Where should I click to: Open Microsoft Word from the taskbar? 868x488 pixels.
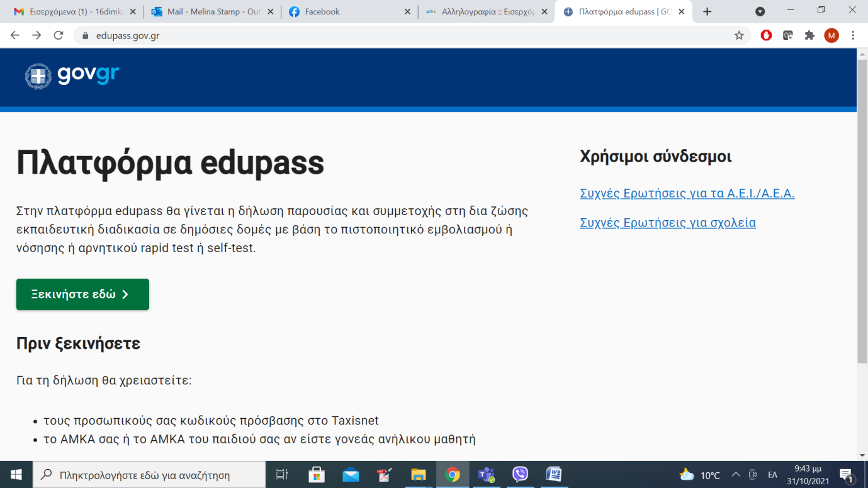[x=554, y=475]
